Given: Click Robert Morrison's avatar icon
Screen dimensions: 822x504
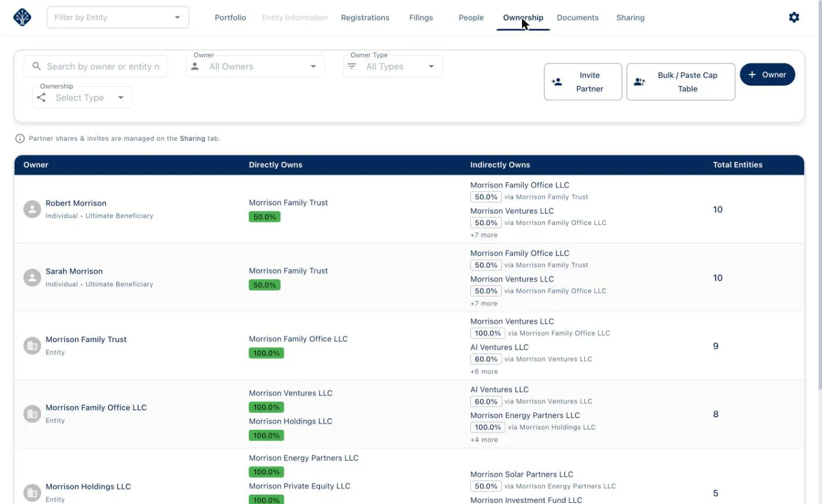Looking at the screenshot, I should click(x=32, y=209).
